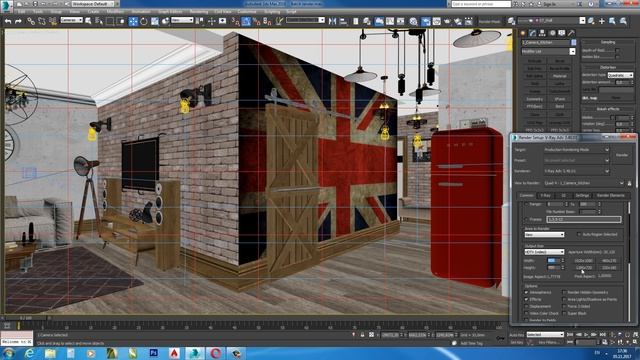640x360 pixels.
Task: Open the Output Size preset dropdown
Action: (544, 252)
